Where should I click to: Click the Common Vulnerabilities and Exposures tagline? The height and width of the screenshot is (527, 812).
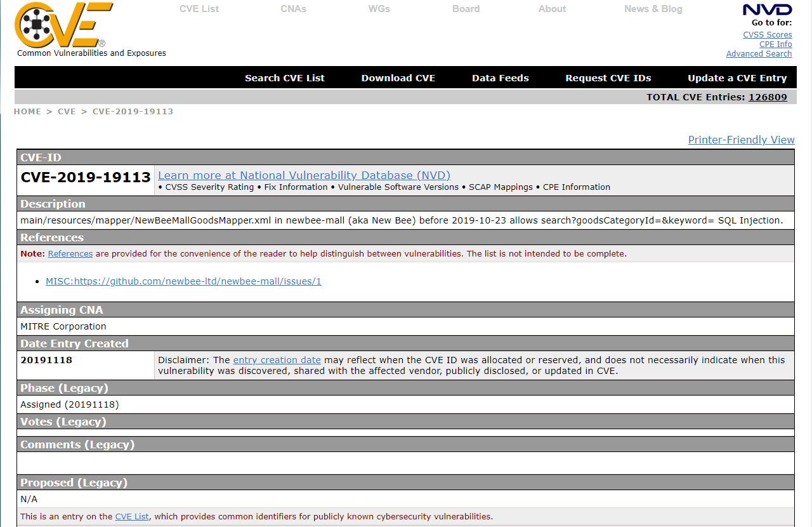(91, 53)
